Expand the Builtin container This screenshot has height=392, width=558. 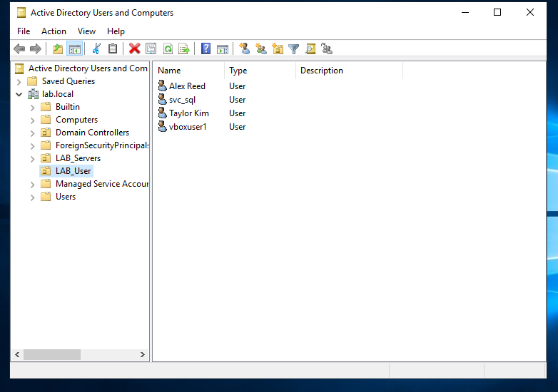(x=33, y=108)
